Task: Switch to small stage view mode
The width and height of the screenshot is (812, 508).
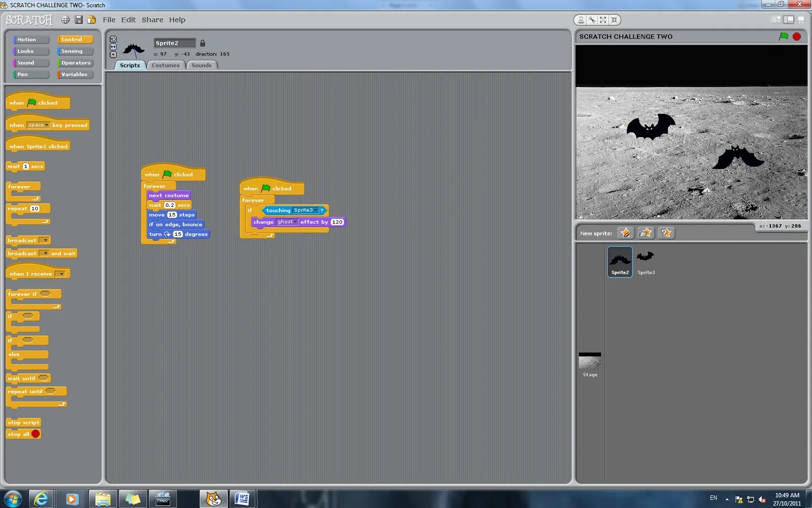Action: click(776, 20)
